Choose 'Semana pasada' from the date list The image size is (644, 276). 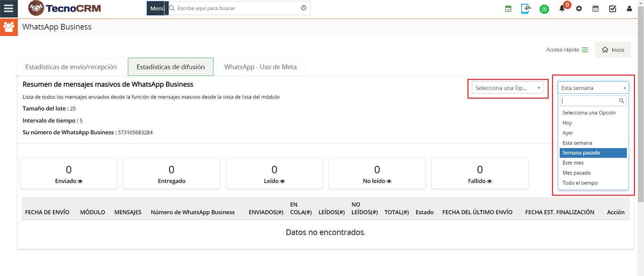click(x=593, y=153)
